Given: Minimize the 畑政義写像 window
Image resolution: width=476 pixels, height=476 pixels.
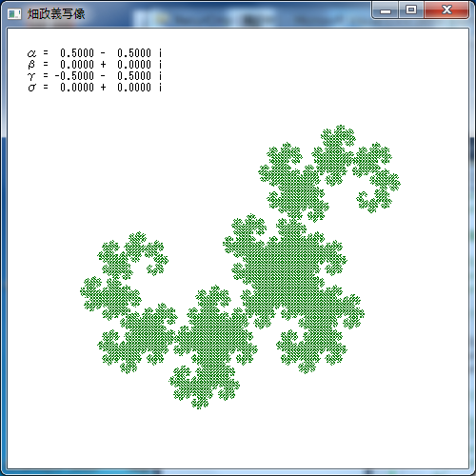Looking at the screenshot, I should pos(386,10).
